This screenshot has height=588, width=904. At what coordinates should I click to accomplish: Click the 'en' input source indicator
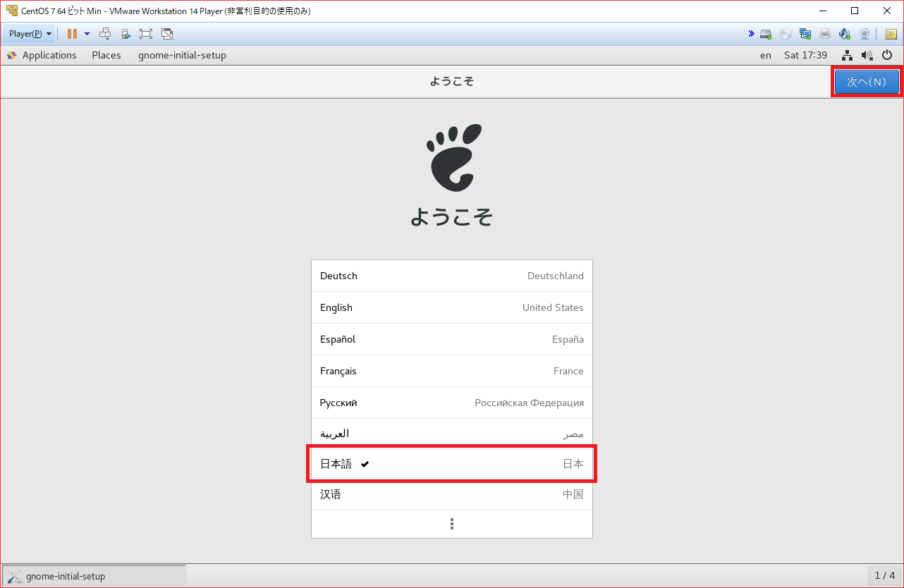click(766, 55)
